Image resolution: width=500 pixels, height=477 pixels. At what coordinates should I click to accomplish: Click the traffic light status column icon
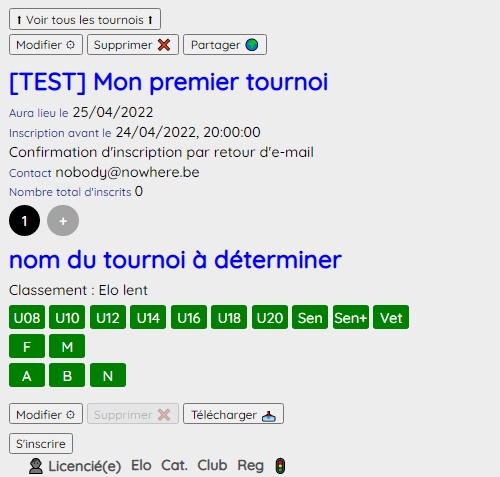280,466
